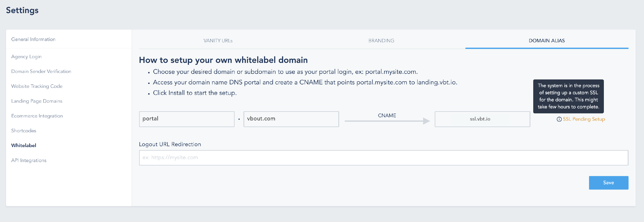This screenshot has width=644, height=222.
Task: Go to Agency Login settings
Action: [x=26, y=57]
